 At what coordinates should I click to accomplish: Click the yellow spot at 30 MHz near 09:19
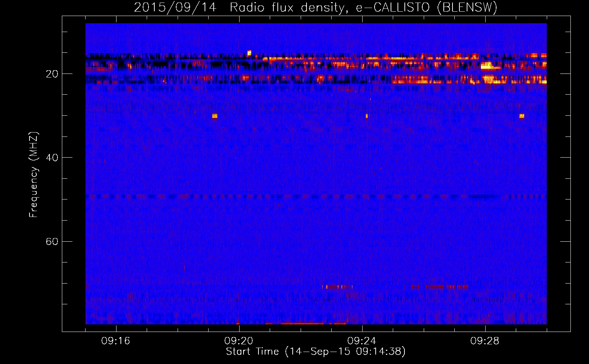coord(215,116)
